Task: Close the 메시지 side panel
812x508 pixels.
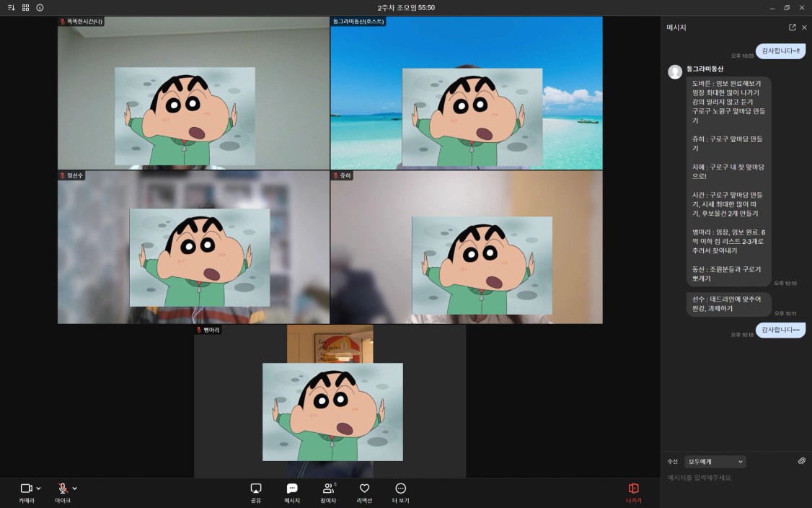Action: pyautogui.click(x=804, y=27)
